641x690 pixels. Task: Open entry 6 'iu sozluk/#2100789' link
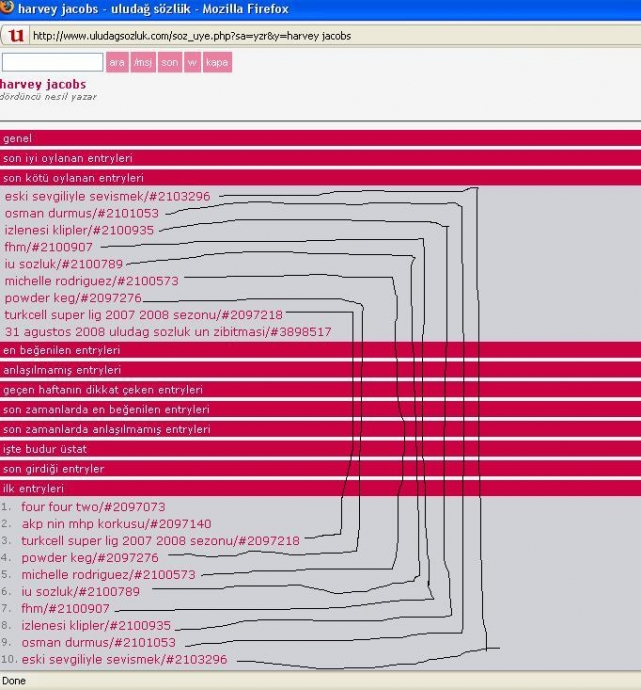(80, 592)
